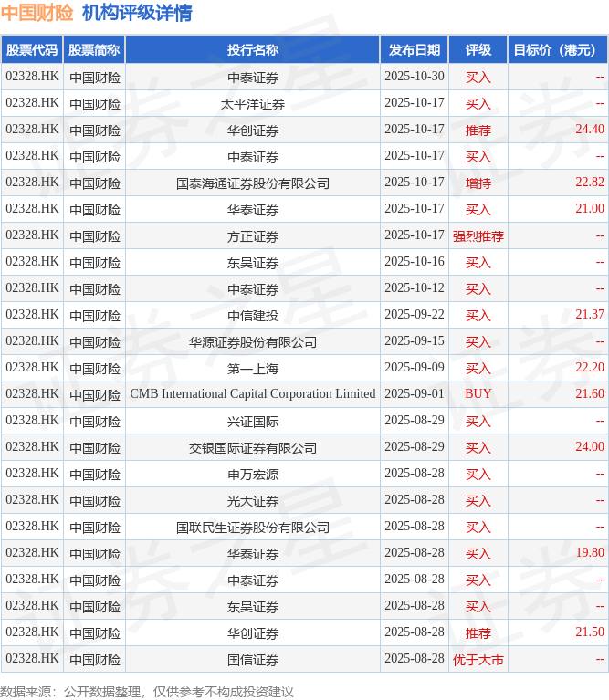Click the 国泰海通证券股份有限公司 cell

coord(253,183)
